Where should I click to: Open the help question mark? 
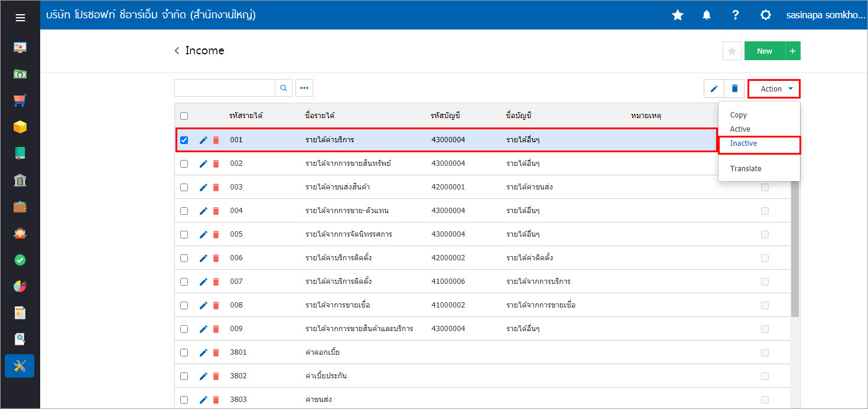[736, 15]
